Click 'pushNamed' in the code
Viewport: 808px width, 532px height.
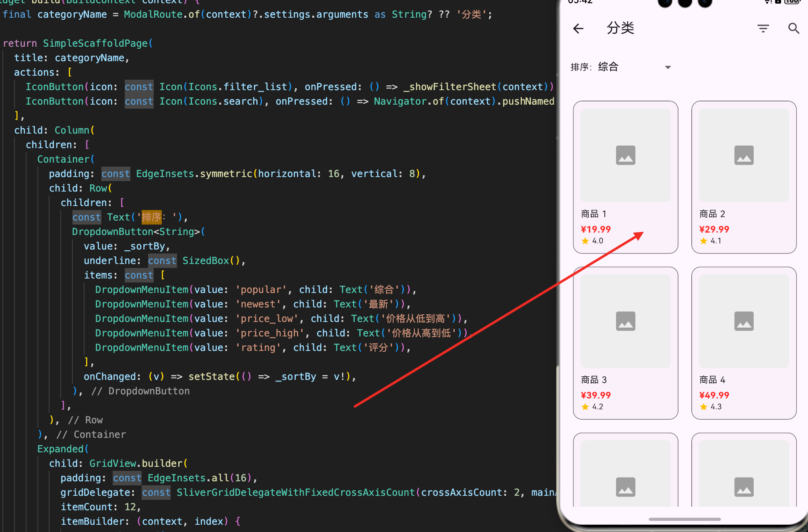528,101
